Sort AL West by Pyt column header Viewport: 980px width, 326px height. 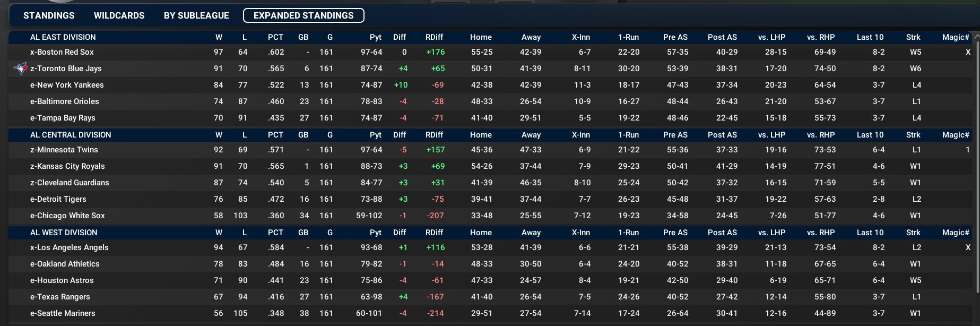tap(375, 233)
